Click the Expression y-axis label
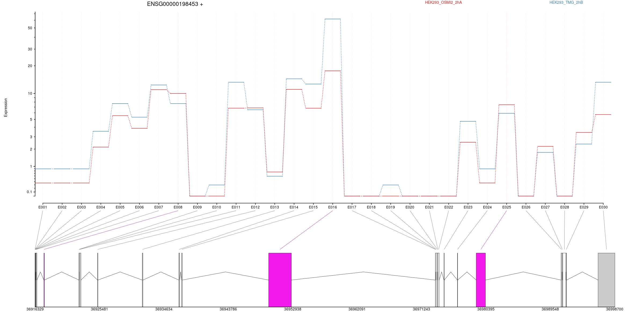 (x=6, y=107)
